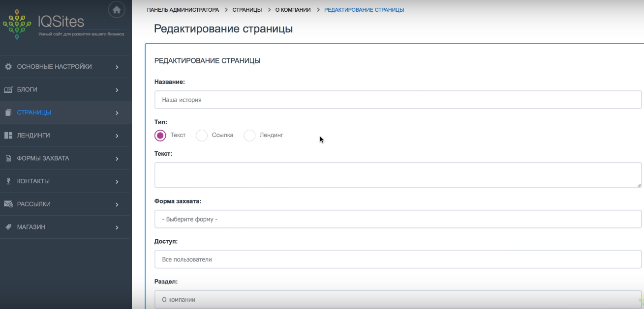Open mailings via the Рассылки envelope icon

click(x=8, y=204)
